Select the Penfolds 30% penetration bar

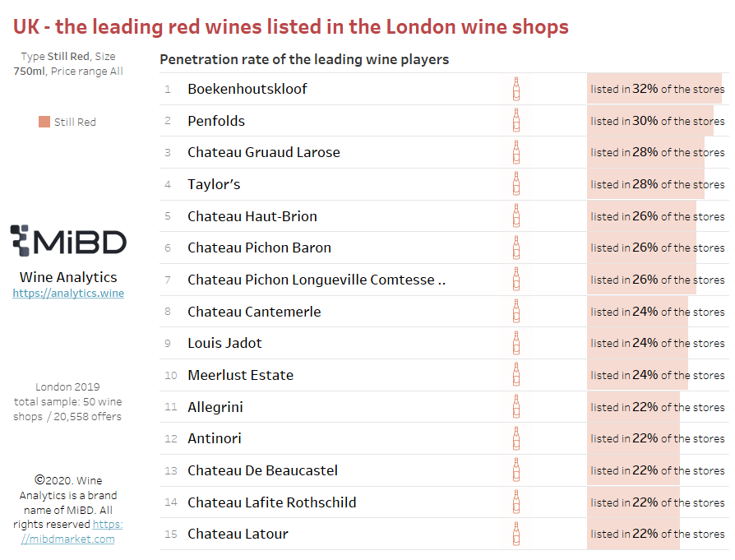[650, 121]
